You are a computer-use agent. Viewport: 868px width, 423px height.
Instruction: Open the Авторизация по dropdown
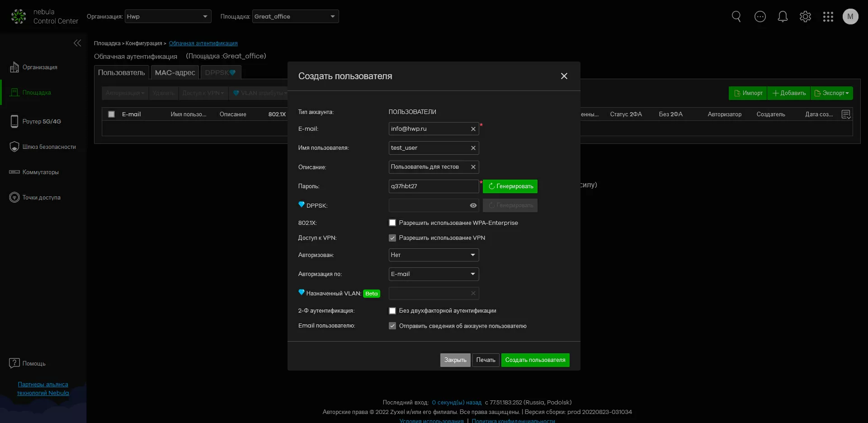tap(433, 274)
